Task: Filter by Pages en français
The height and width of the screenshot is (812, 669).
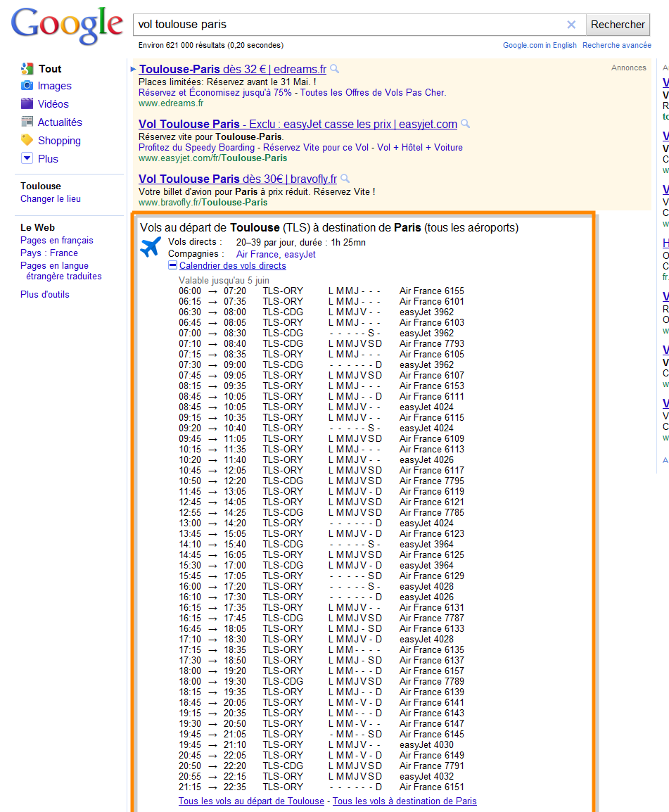Action: 56,240
